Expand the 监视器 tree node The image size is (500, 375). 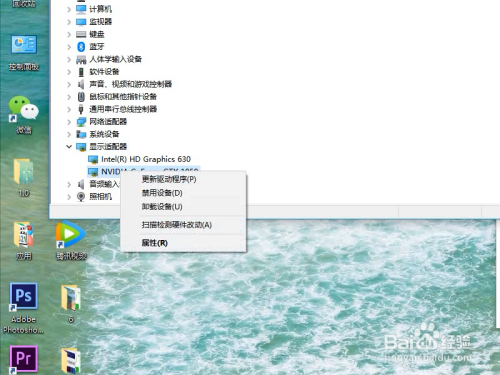[69, 22]
